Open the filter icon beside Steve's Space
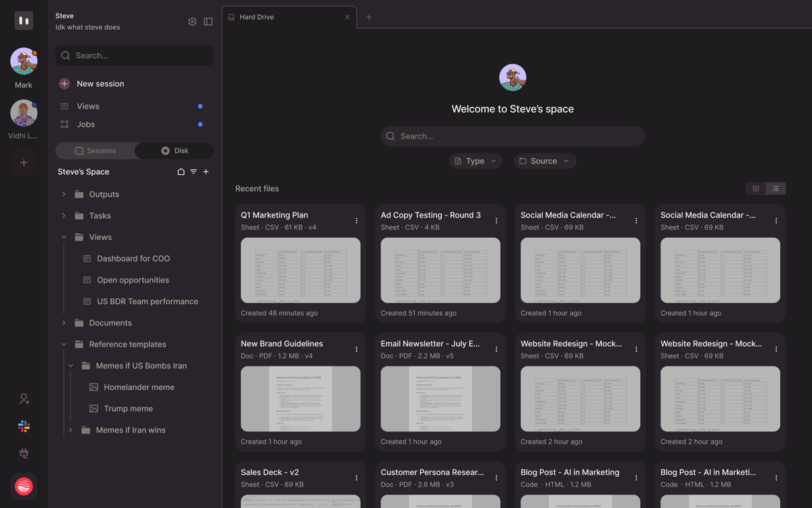The image size is (812, 508). coord(194,172)
